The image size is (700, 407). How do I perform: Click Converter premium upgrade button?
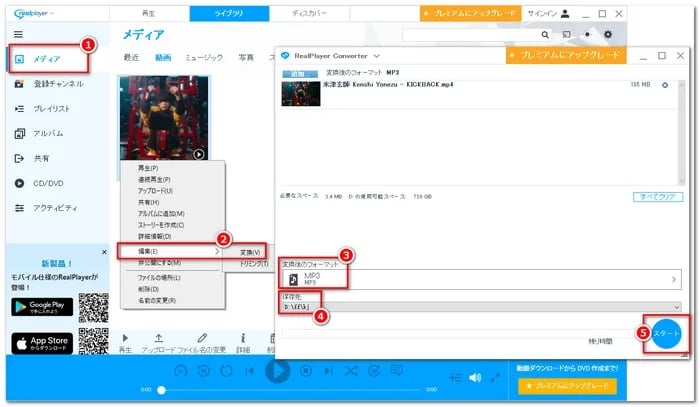pos(566,55)
